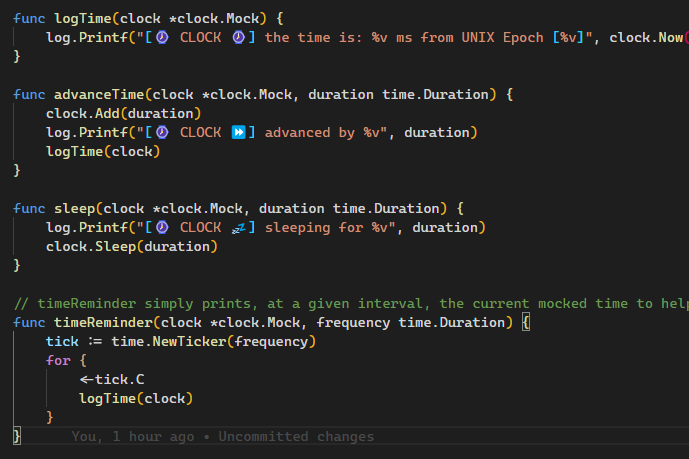
Task: Click the timeReminder function name in its declaration
Action: point(103,323)
